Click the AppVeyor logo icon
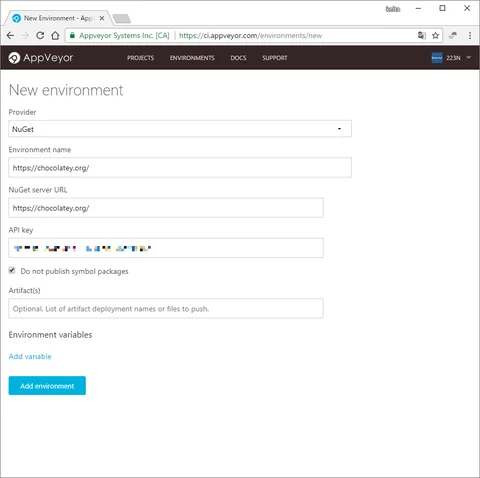480x478 pixels. click(14, 58)
